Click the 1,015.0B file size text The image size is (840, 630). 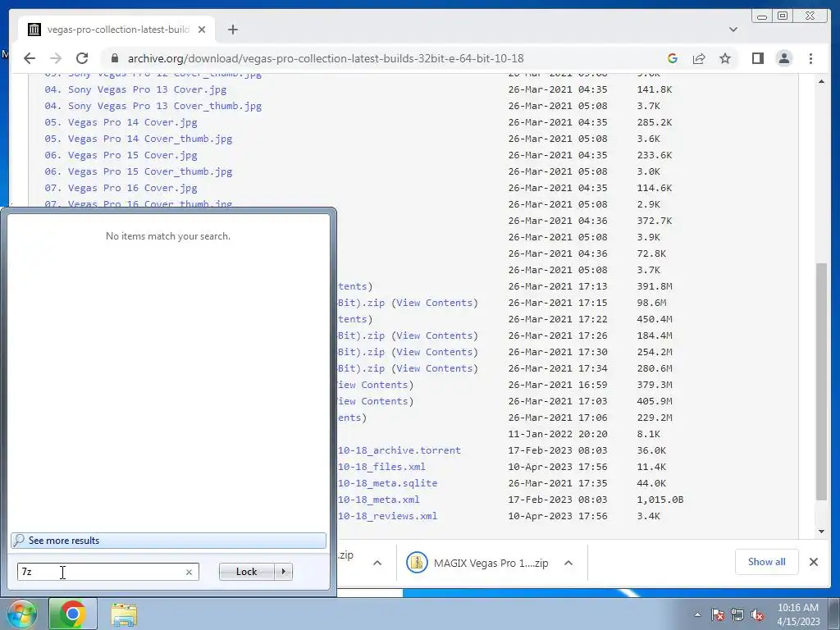pos(660,500)
